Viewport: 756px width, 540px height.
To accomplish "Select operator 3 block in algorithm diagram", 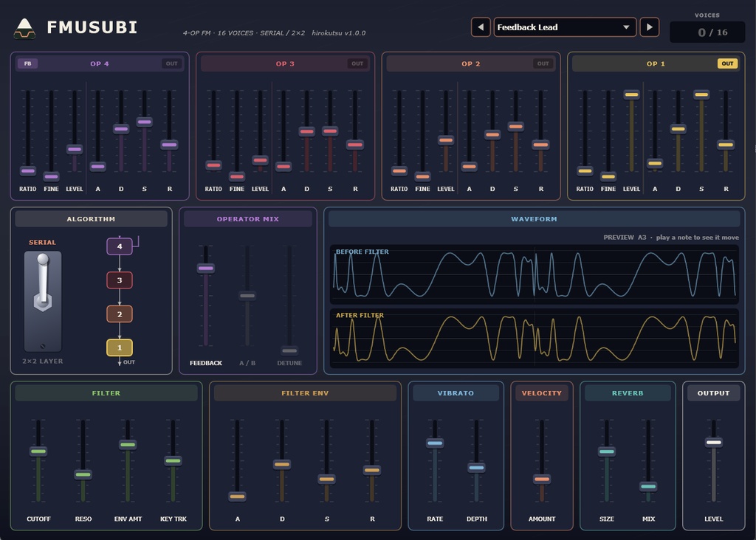I will (x=120, y=280).
